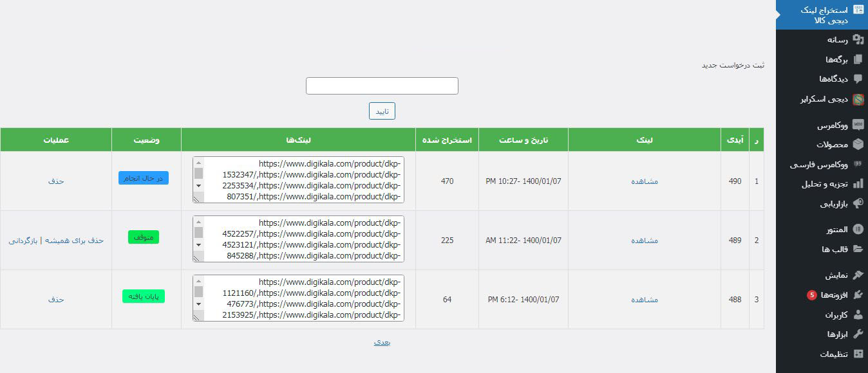Click the ابزارها wrench icon
The image size is (868, 373).
858,334
